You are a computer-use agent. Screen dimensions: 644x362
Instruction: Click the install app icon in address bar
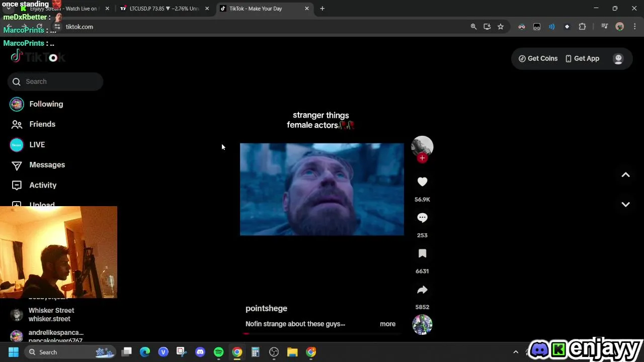point(487,27)
